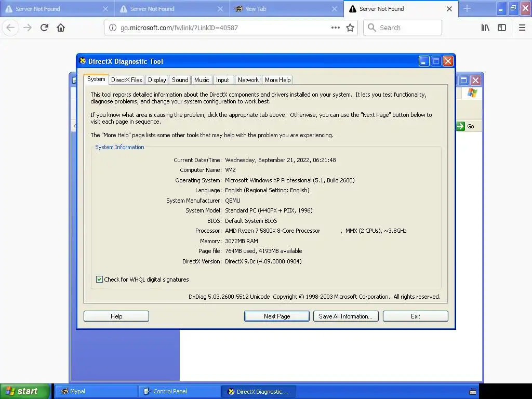Click the System Manufacturer QEMU value
The height and width of the screenshot is (399, 532).
pyautogui.click(x=232, y=201)
